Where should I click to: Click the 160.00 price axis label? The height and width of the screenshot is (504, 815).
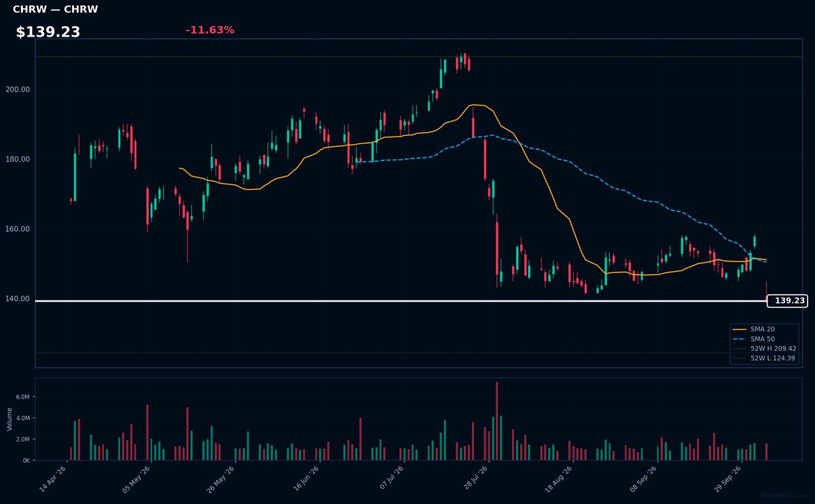19,229
